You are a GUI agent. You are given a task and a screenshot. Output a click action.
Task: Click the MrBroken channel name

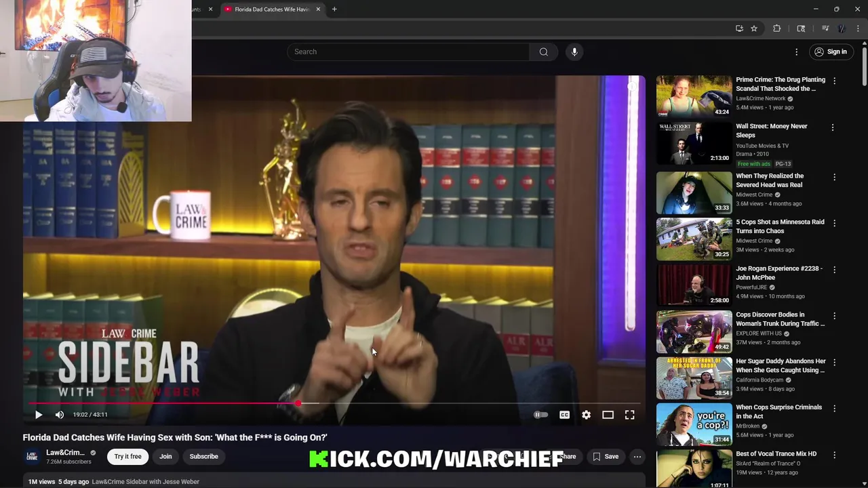point(747,426)
